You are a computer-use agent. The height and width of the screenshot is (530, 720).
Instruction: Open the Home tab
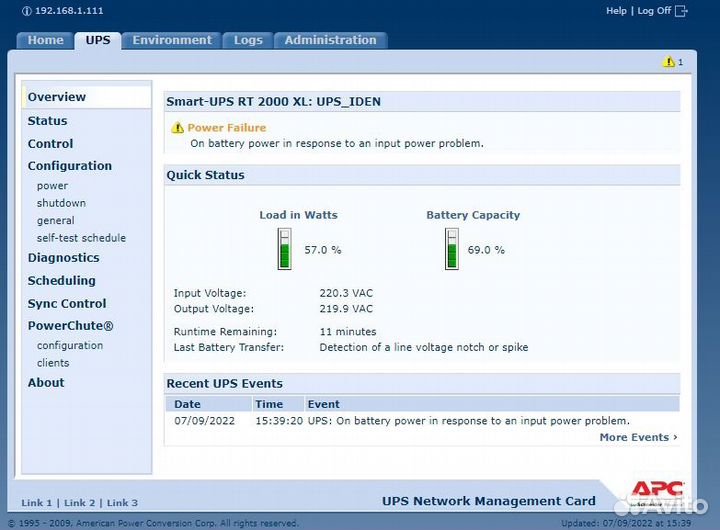pyautogui.click(x=45, y=40)
